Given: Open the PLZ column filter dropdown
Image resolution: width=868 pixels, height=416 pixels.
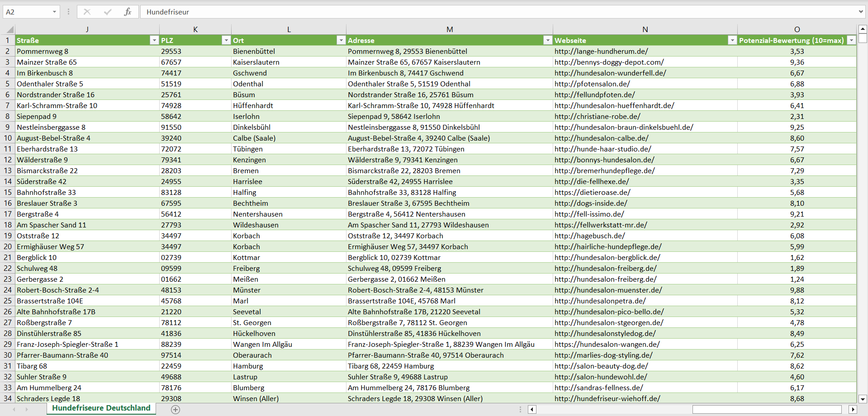Looking at the screenshot, I should [226, 40].
